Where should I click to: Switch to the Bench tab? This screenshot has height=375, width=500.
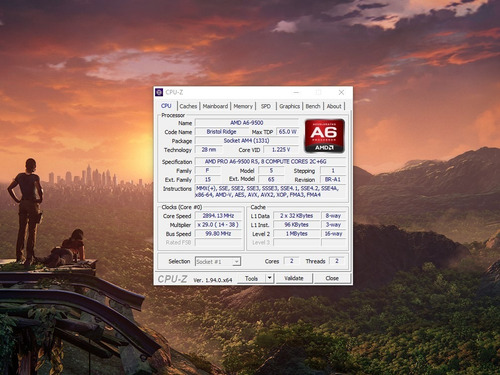point(313,106)
